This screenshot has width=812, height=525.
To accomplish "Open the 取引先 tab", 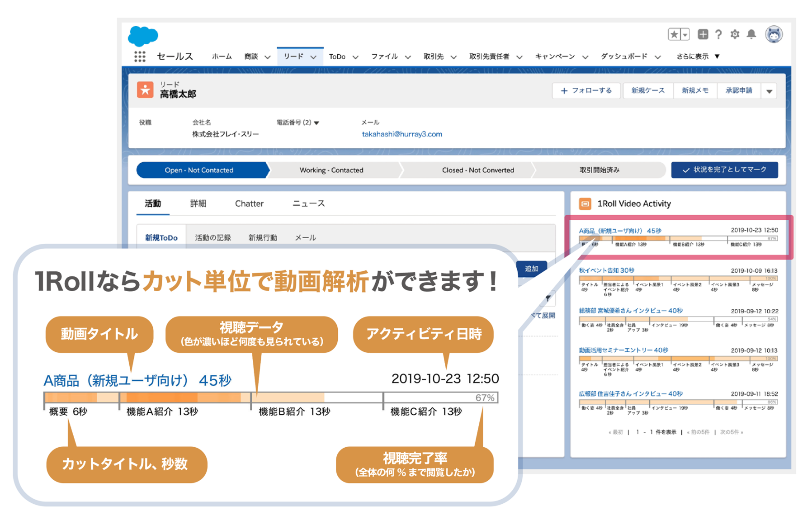I will pos(433,57).
